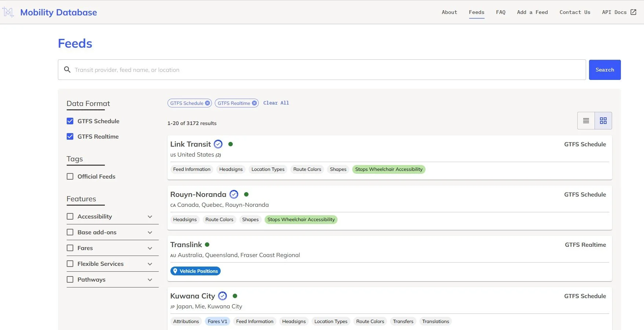This screenshot has height=330, width=644.
Task: Click Headsigns tag on Rouyn-Noranda
Action: (185, 220)
